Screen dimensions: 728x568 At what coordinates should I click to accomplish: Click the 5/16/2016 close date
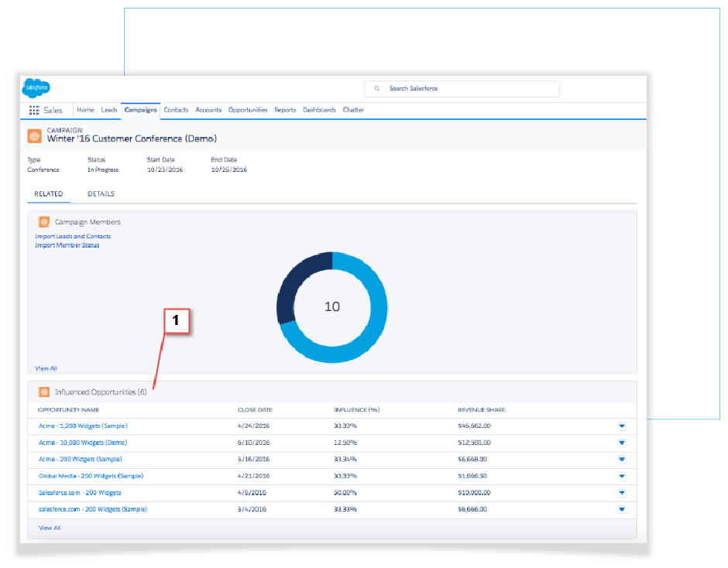pyautogui.click(x=253, y=460)
